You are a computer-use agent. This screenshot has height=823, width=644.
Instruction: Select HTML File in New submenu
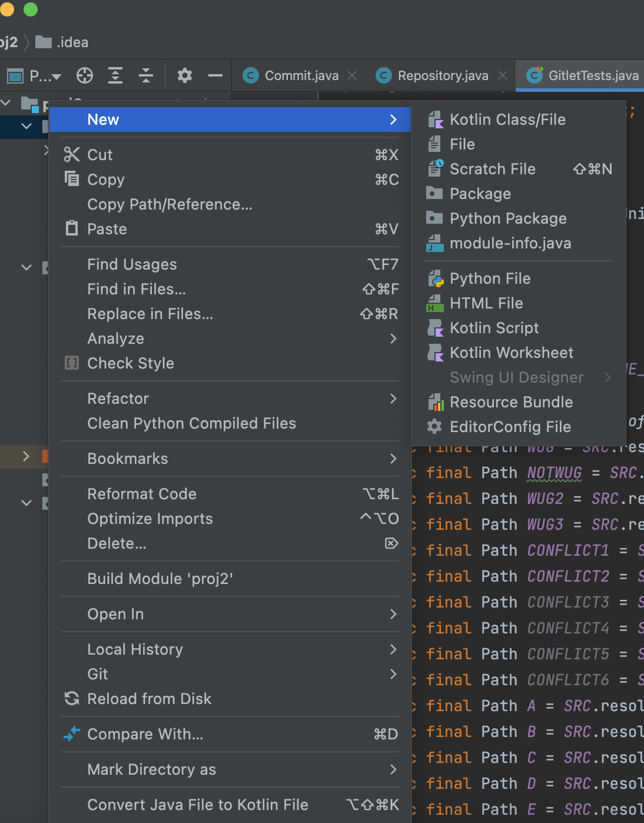[486, 303]
